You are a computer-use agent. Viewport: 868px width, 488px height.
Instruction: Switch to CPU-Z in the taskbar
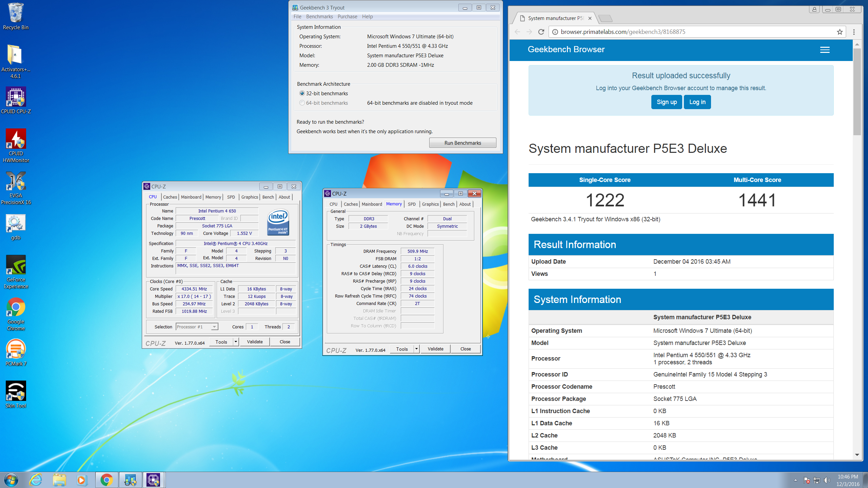[154, 480]
